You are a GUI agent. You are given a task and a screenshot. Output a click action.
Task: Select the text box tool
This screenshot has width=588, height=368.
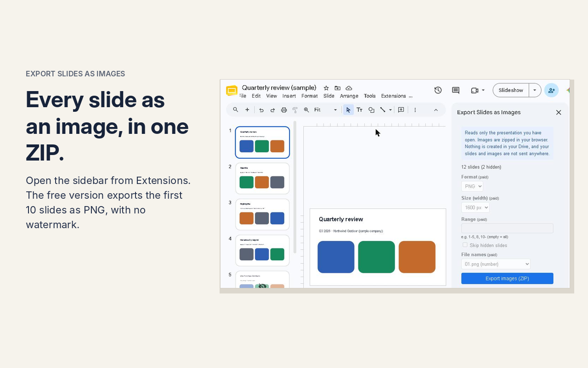(360, 110)
